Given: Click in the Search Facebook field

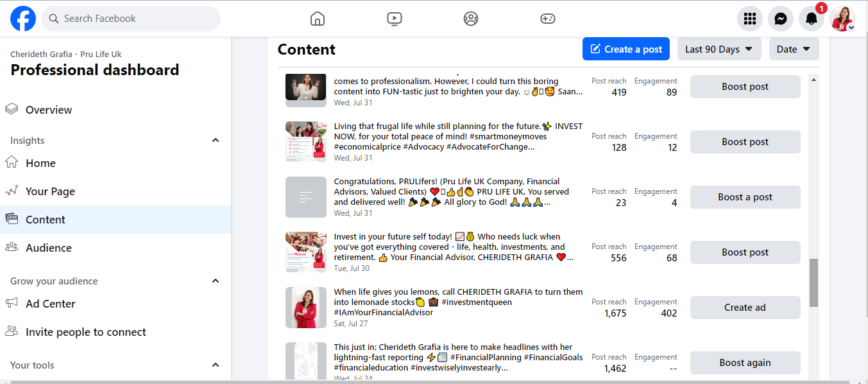Looking at the screenshot, I should [131, 19].
